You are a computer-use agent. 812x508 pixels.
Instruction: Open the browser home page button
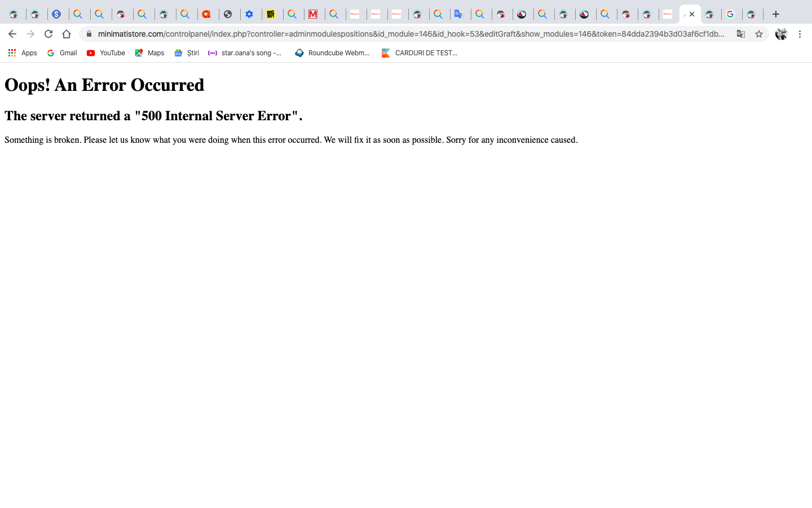[67, 34]
